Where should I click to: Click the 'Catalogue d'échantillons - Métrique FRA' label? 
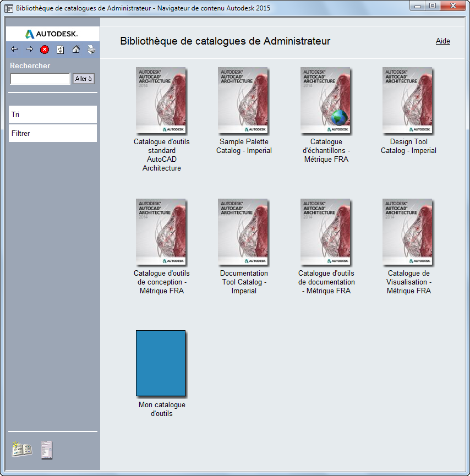pos(326,150)
